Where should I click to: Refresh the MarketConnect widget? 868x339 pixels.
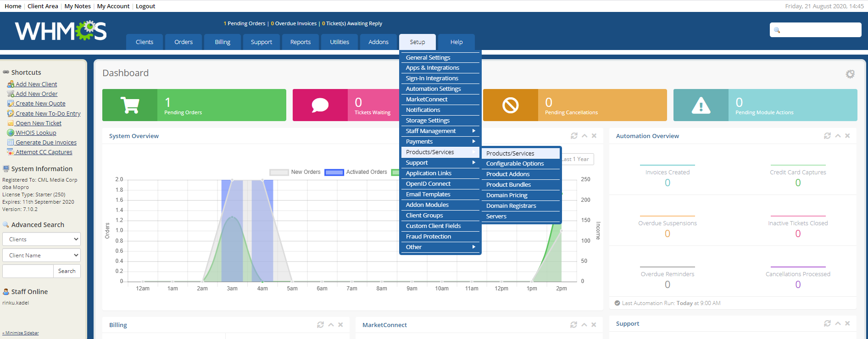coord(573,325)
